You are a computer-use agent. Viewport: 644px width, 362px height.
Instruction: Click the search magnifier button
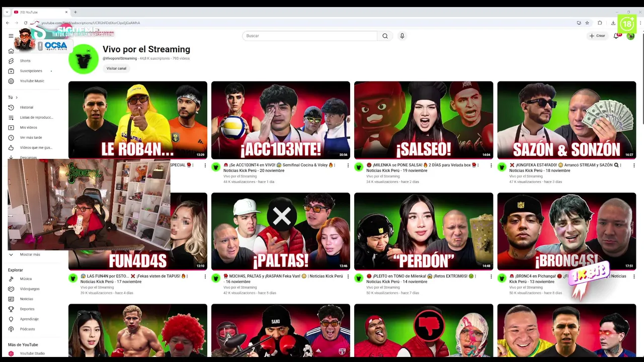(x=385, y=36)
